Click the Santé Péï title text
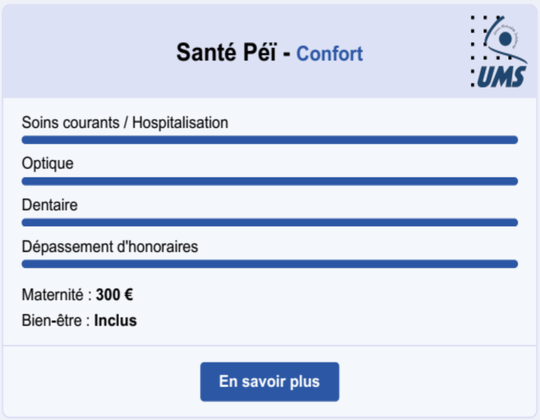The width and height of the screenshot is (540, 420). click(226, 53)
